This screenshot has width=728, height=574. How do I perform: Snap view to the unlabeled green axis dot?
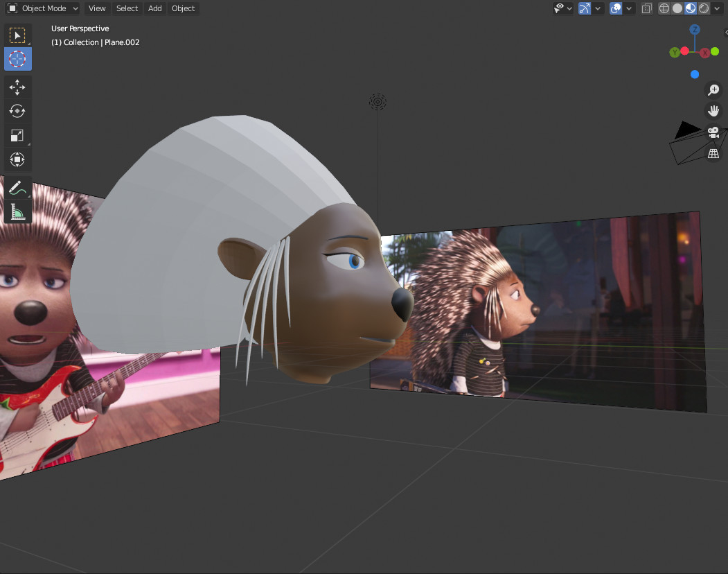[715, 51]
